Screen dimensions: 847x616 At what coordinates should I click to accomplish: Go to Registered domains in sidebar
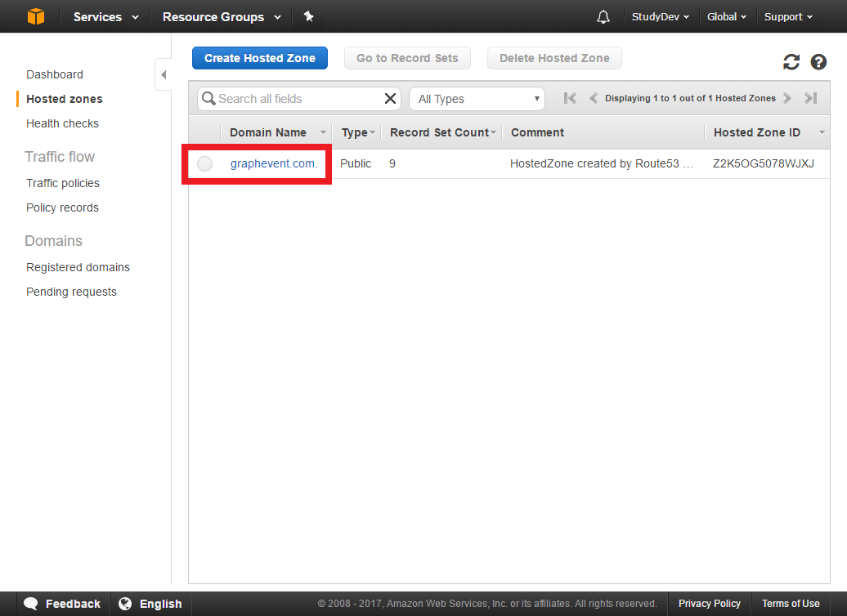click(78, 267)
